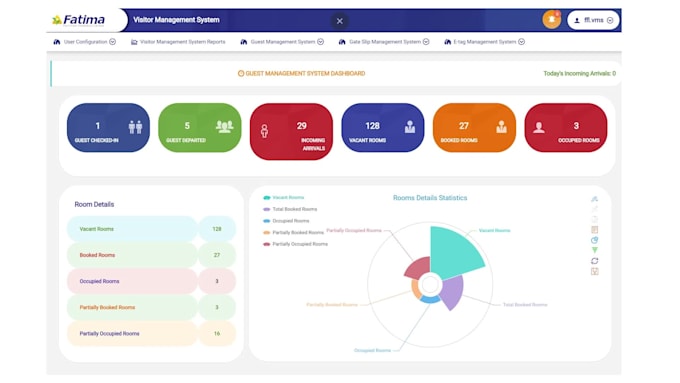Screen dimensions: 680x383
Task: Click the icon before E-tag Management System
Action: (448, 42)
